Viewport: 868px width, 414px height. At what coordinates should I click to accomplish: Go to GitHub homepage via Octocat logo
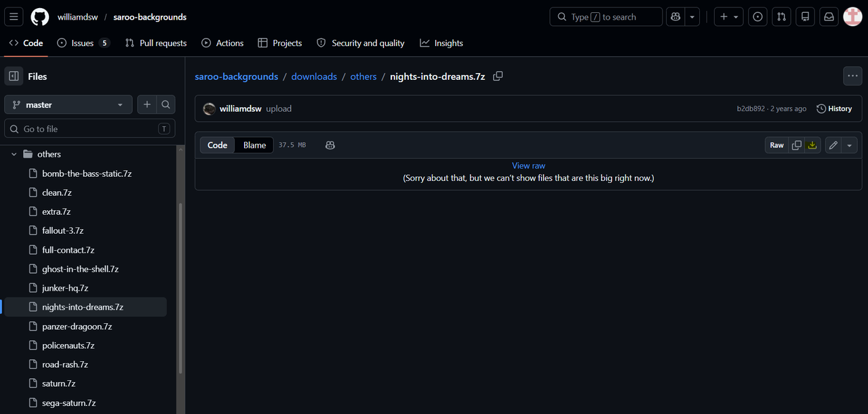[40, 17]
